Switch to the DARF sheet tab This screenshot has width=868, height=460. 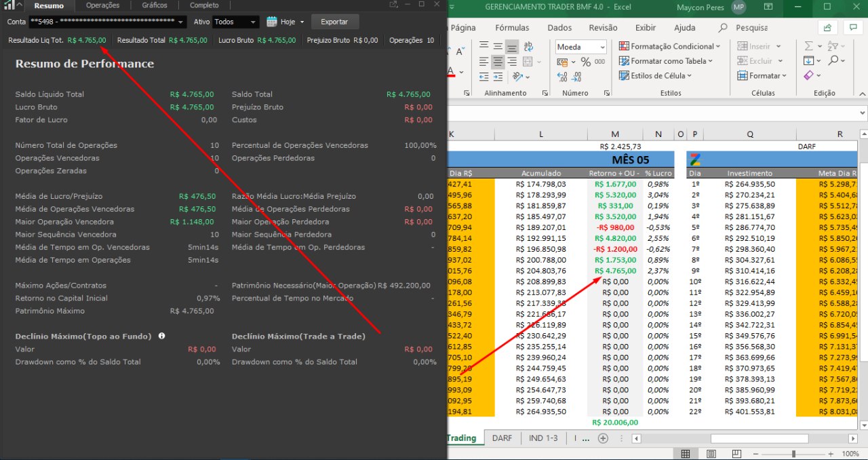pos(502,438)
